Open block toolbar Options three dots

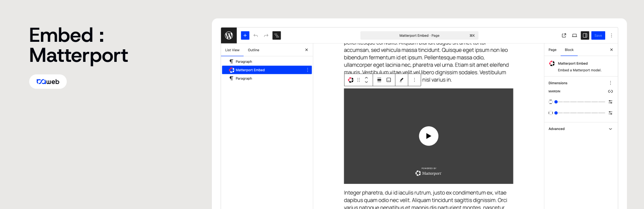click(x=414, y=80)
